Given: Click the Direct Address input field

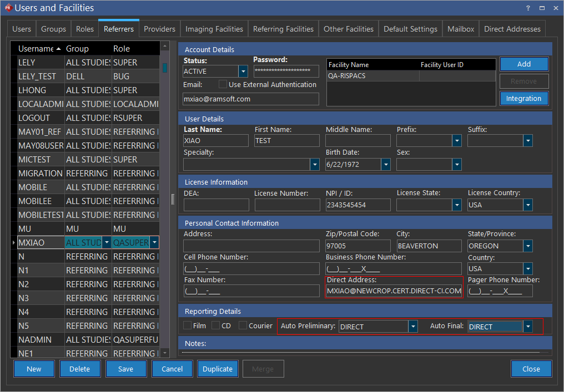Looking at the screenshot, I should pyautogui.click(x=394, y=291).
